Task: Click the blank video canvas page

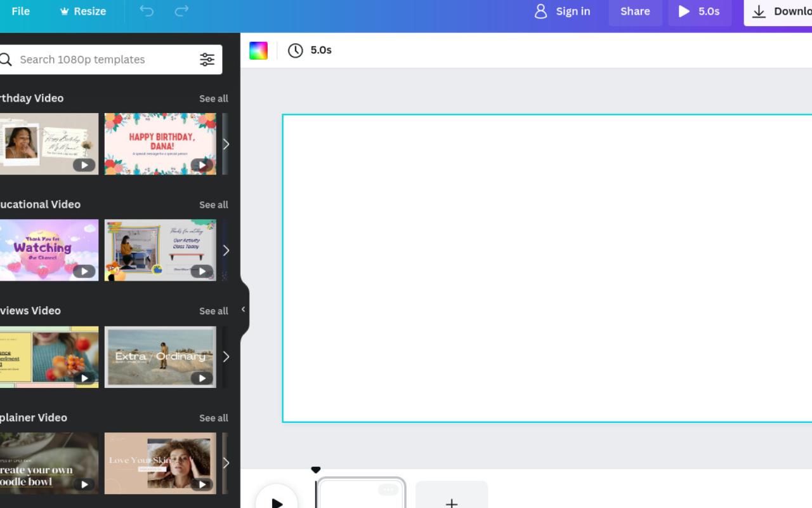Action: (x=547, y=268)
